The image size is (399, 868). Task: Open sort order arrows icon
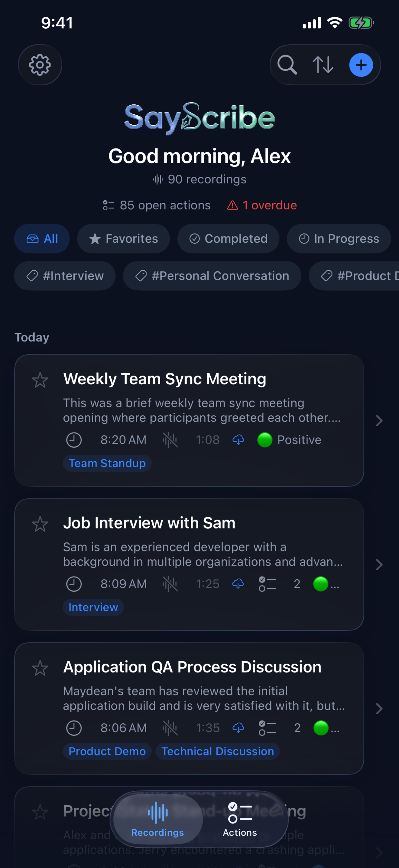323,65
